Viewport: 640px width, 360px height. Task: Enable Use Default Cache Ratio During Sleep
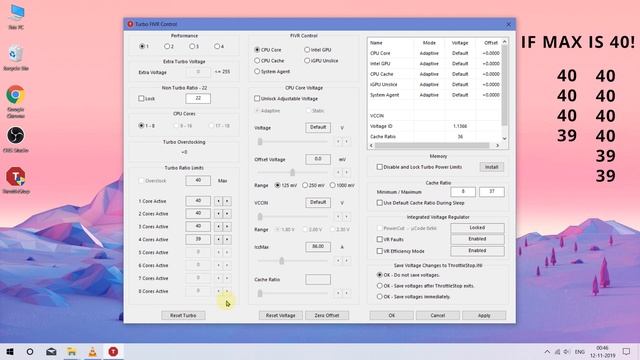point(380,202)
